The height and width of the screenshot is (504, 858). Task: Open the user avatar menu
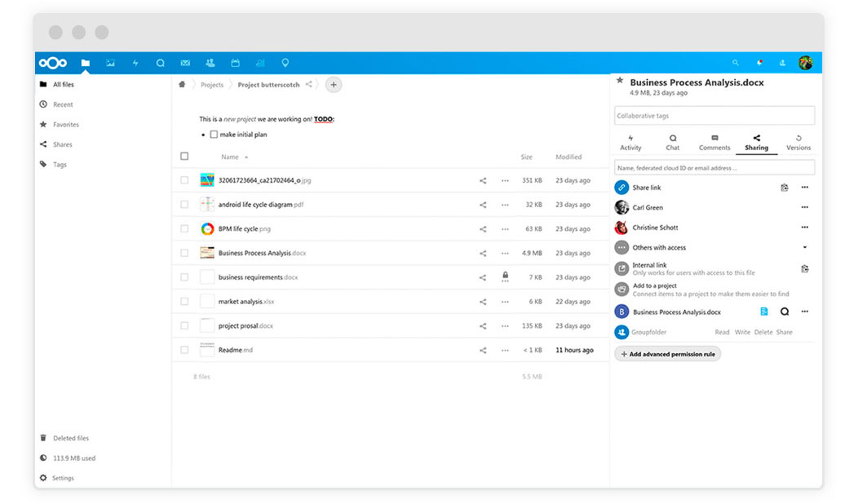tap(806, 63)
